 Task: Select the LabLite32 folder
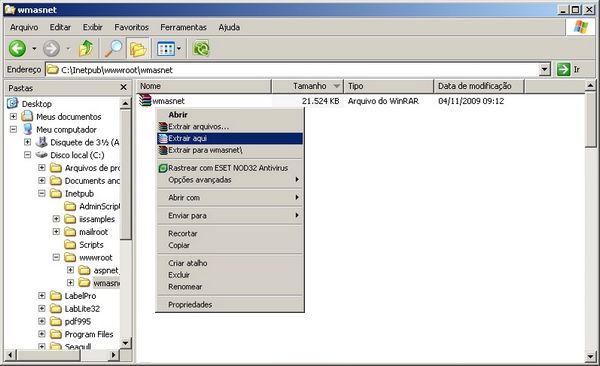[82, 309]
